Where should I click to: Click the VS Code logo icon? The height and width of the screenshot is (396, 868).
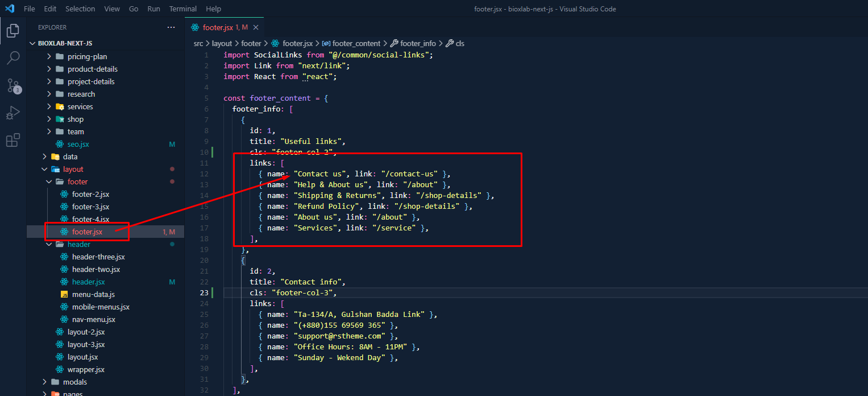[x=9, y=9]
